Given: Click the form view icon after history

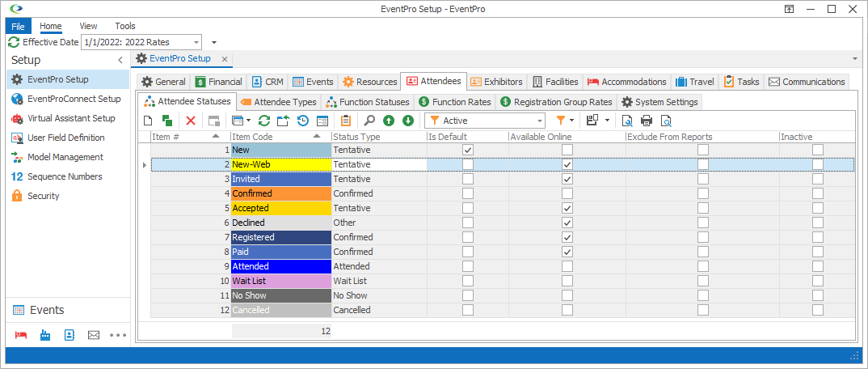Looking at the screenshot, I should click(322, 121).
